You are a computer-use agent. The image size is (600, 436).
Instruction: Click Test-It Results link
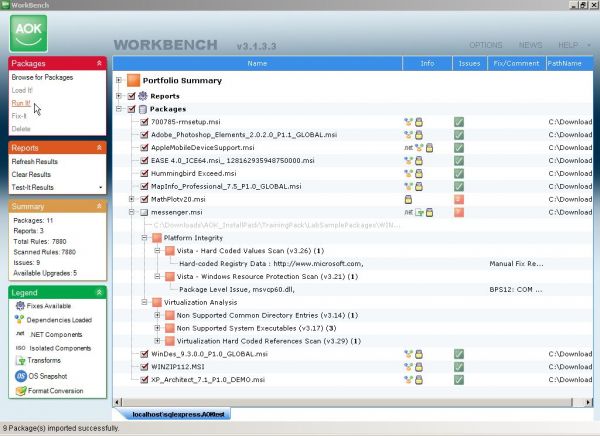point(33,188)
